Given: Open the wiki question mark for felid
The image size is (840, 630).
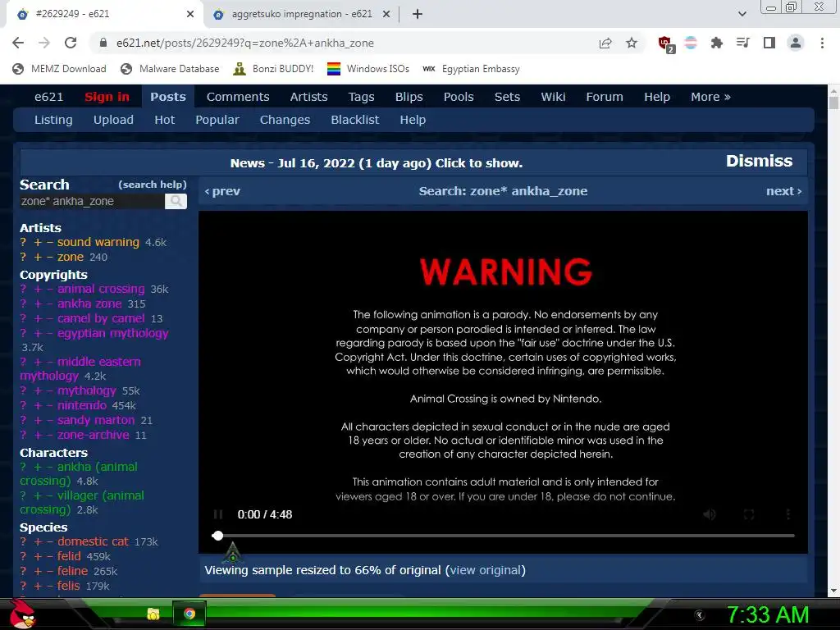Looking at the screenshot, I should coord(23,557).
